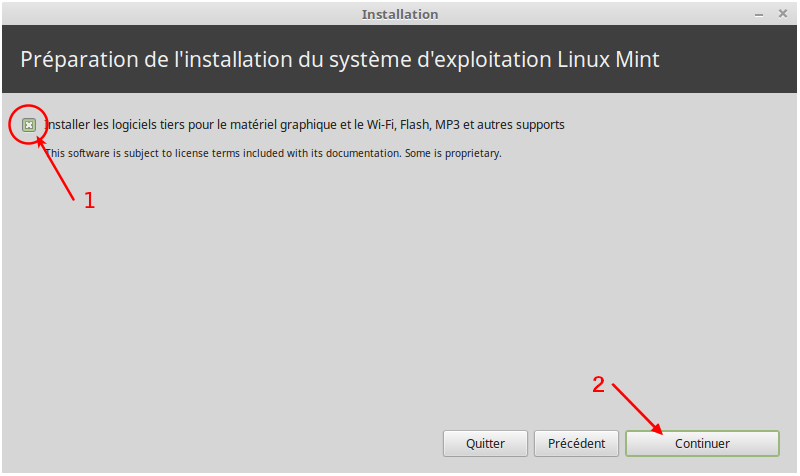Go back with the Précédent button

tap(576, 443)
